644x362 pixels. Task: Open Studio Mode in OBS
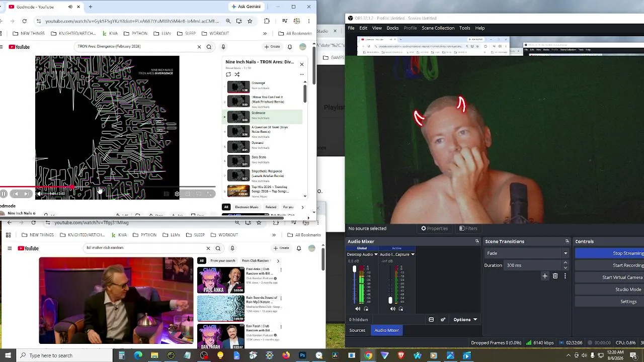click(610, 290)
